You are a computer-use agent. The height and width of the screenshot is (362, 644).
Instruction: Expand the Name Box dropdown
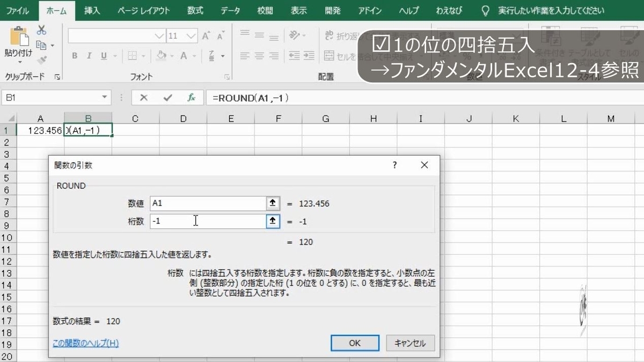105,98
